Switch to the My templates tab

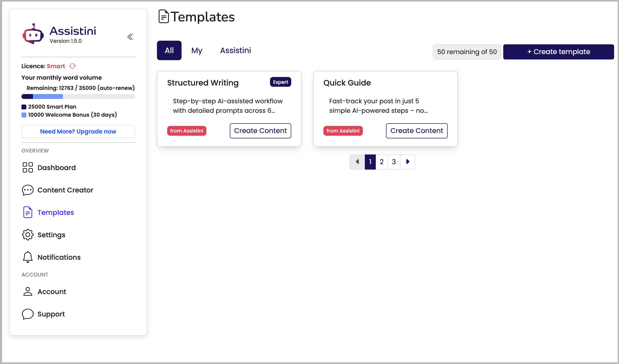tap(197, 50)
